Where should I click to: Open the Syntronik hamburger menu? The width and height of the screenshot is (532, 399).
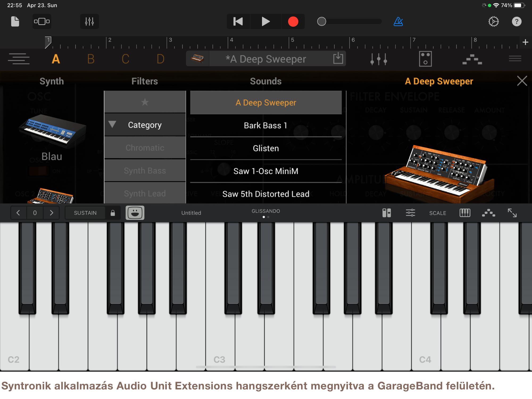(x=515, y=59)
